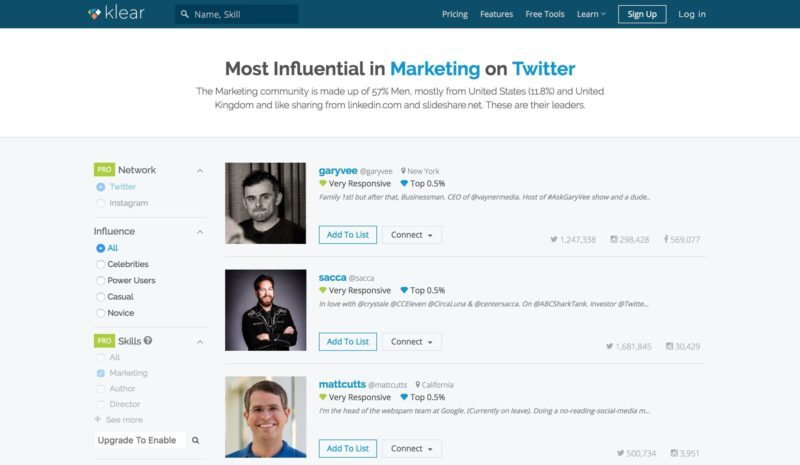Select the Power Users radio option
The image size is (800, 465).
click(x=101, y=281)
